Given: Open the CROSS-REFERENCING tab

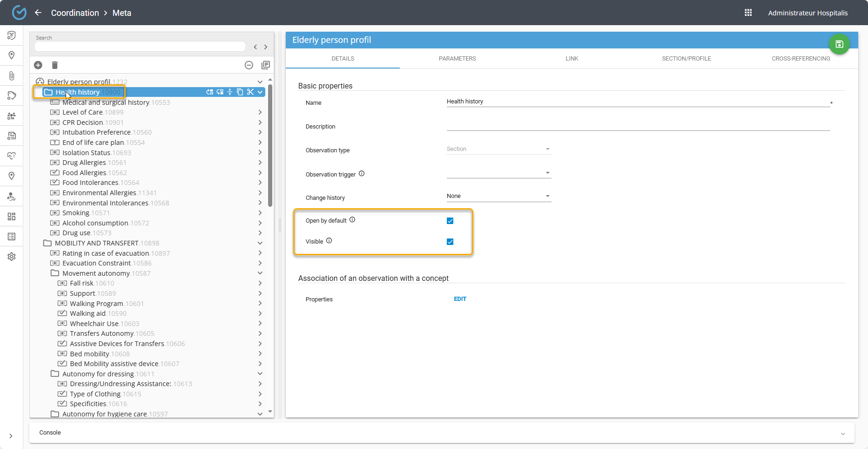Looking at the screenshot, I should [801, 59].
